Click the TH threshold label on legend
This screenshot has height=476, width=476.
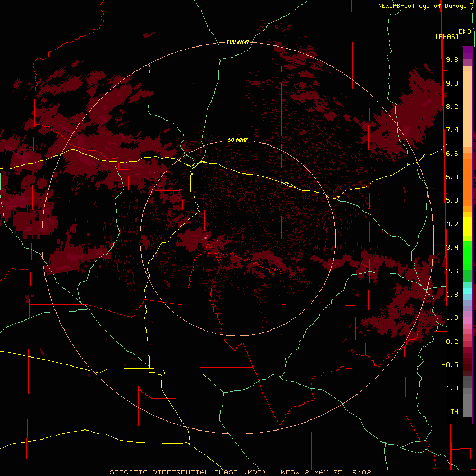454,412
